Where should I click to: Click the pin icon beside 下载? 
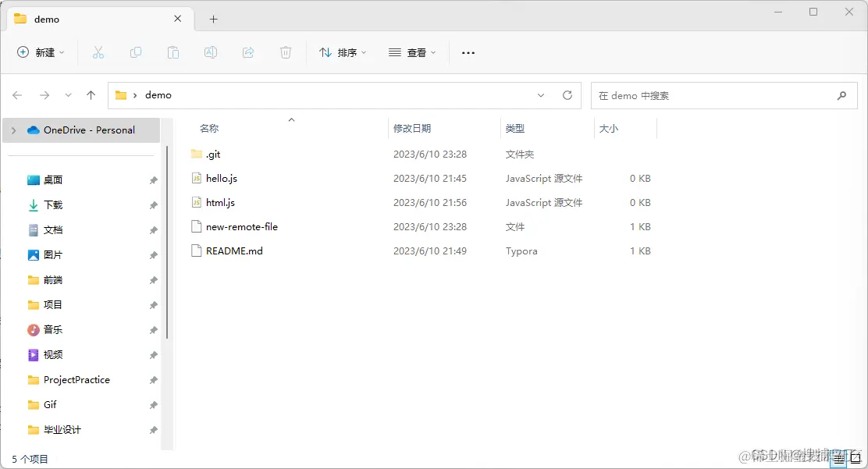click(153, 205)
